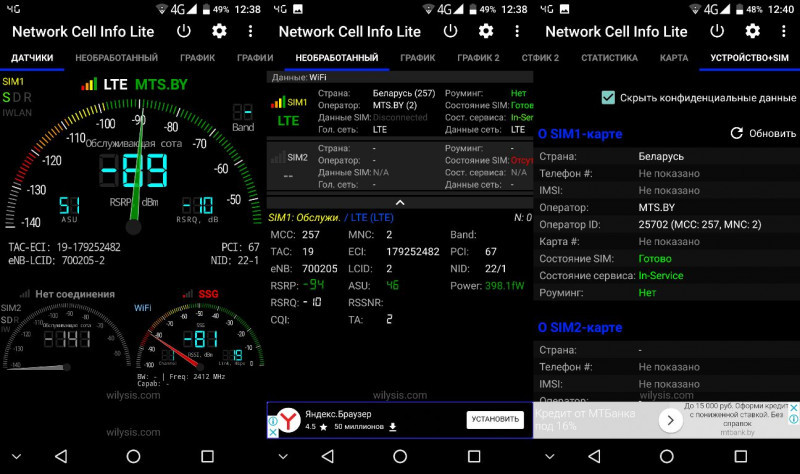This screenshot has width=800, height=474.
Task: Tap Android back button in the left screen
Action: tap(61, 456)
